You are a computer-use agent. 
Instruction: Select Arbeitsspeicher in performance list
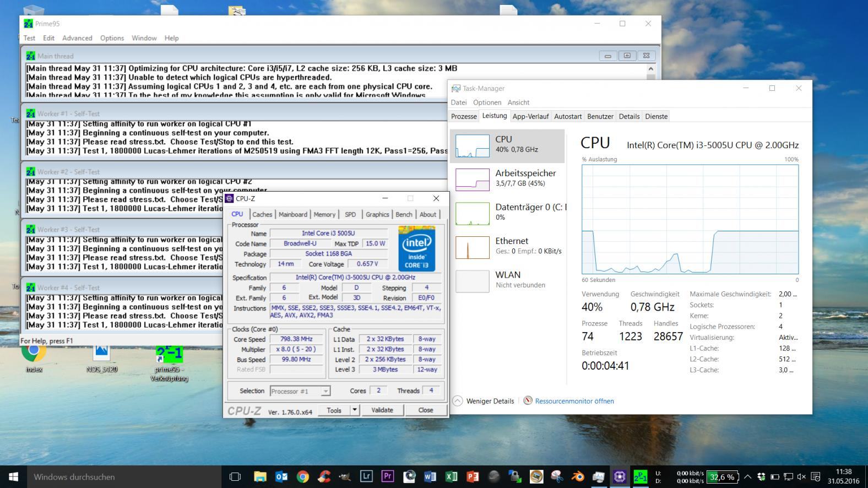pyautogui.click(x=507, y=179)
